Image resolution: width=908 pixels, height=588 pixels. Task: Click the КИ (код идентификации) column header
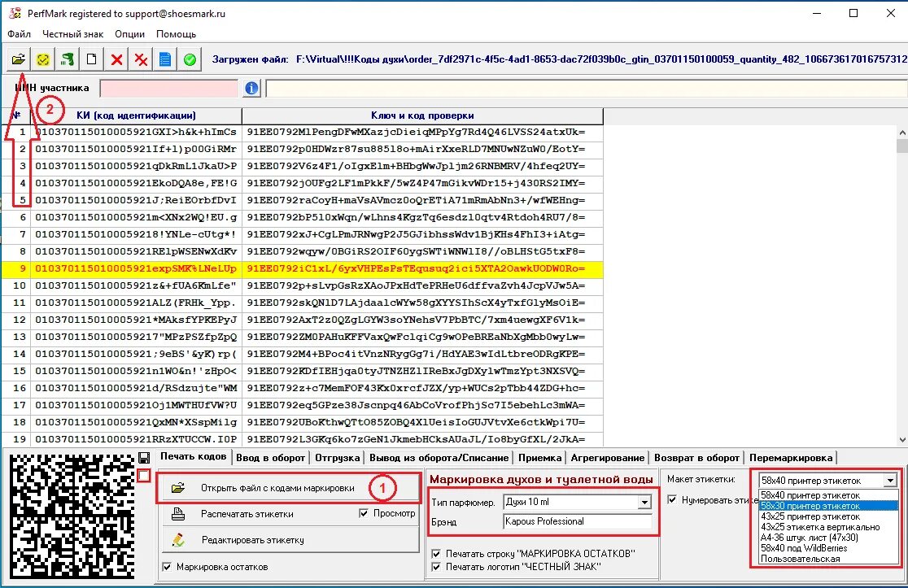[136, 115]
